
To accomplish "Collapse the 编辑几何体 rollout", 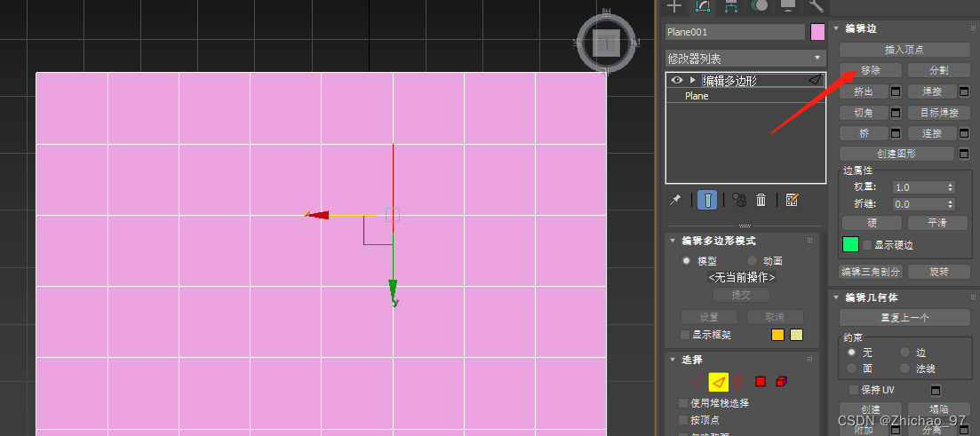I will coord(837,298).
